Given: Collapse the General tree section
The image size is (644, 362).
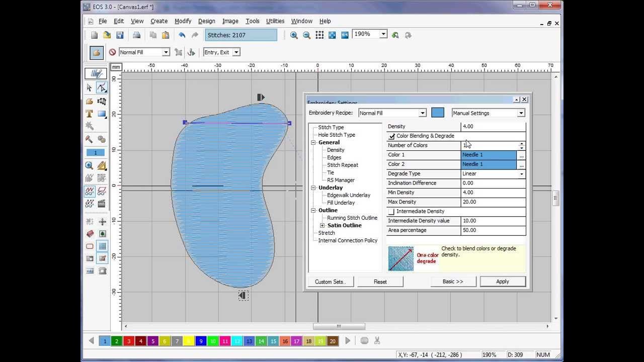Looking at the screenshot, I should click(x=313, y=143).
